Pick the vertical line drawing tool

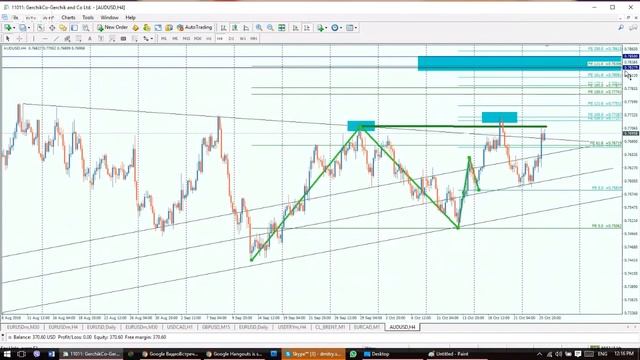coord(33,38)
